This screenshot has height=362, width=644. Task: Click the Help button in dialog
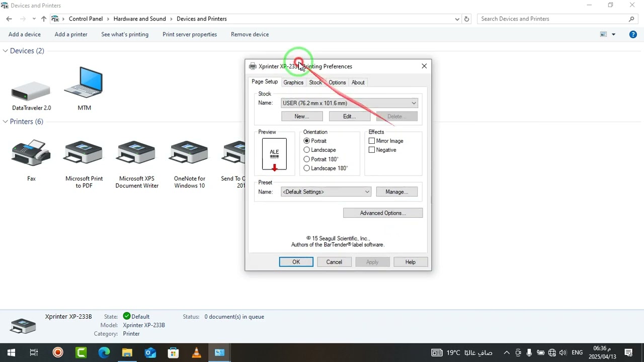[x=411, y=262]
